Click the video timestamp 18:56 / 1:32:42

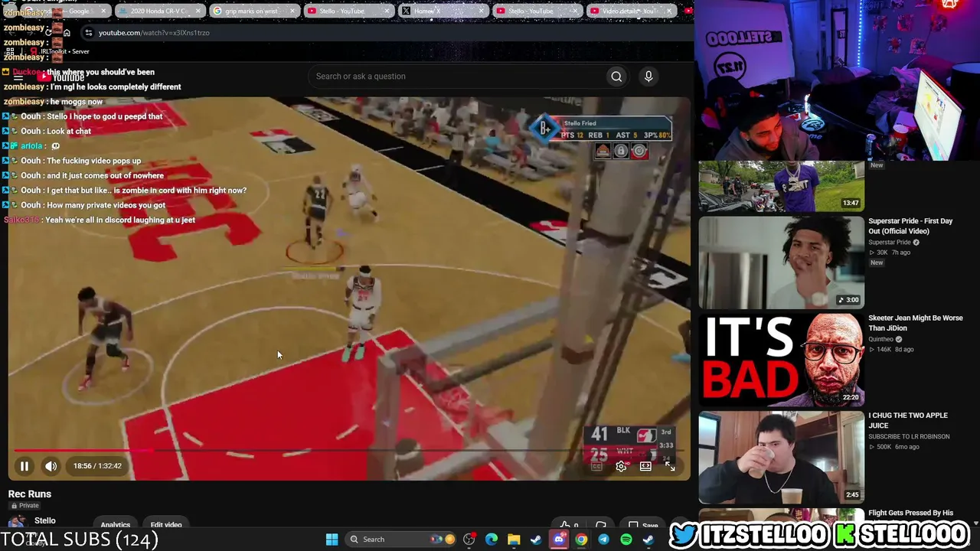pos(97,466)
